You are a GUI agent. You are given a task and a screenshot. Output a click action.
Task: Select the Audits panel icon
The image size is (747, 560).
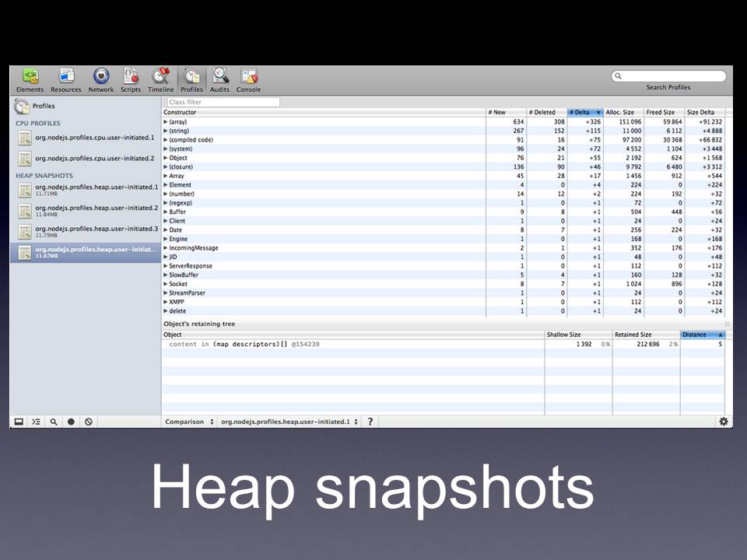(x=220, y=76)
